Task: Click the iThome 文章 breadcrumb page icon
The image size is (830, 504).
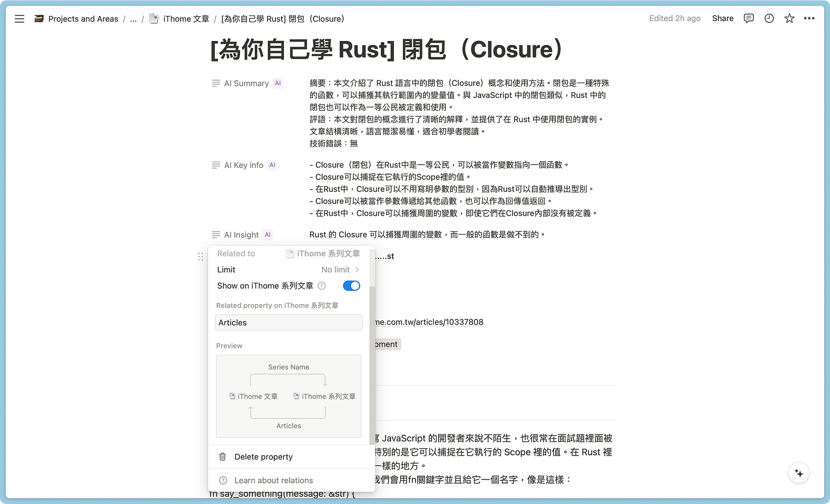Action: (154, 19)
